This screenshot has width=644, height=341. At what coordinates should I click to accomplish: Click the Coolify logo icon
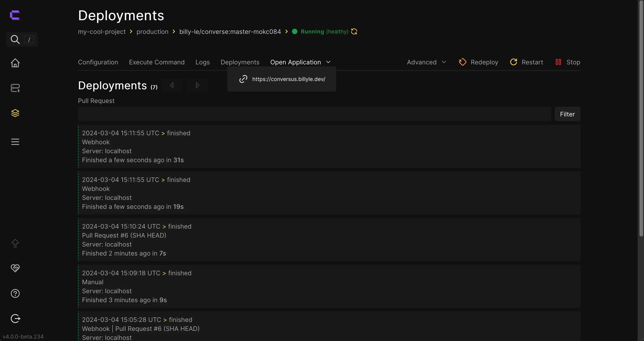tap(15, 15)
